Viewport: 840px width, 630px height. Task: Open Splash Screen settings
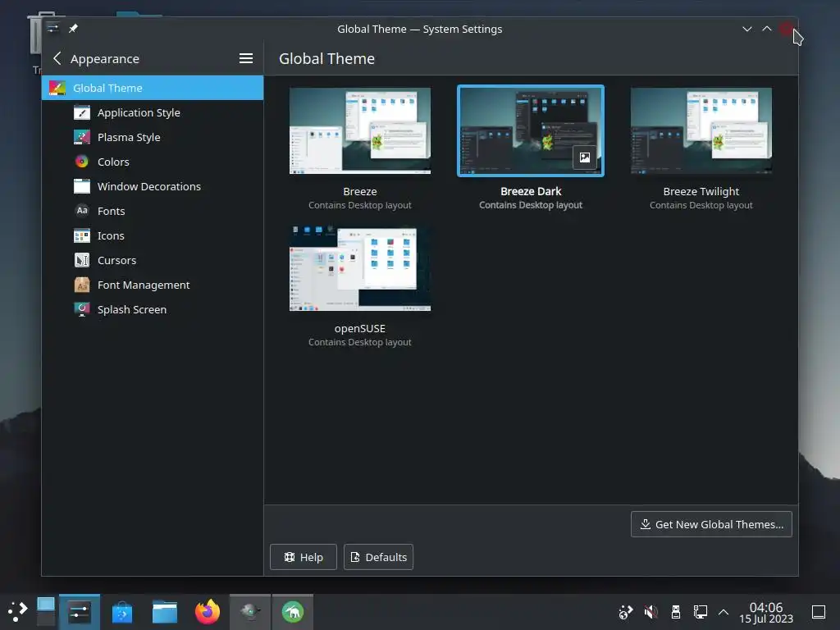coord(152,309)
